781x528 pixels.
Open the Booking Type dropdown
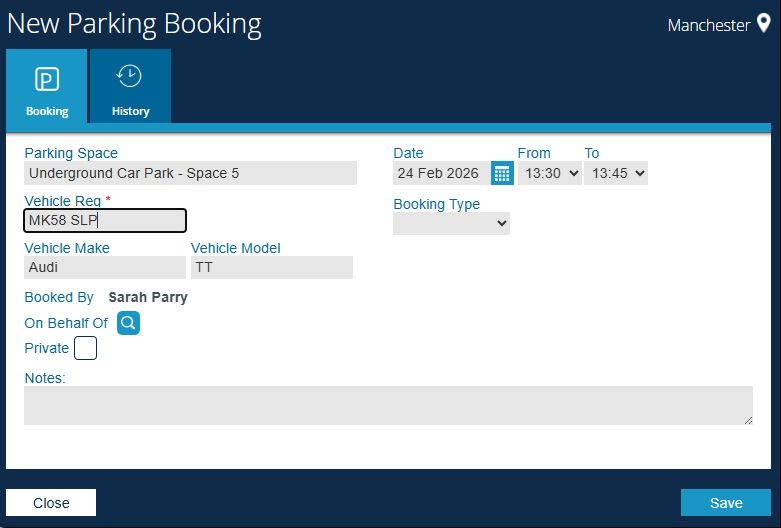click(x=451, y=224)
